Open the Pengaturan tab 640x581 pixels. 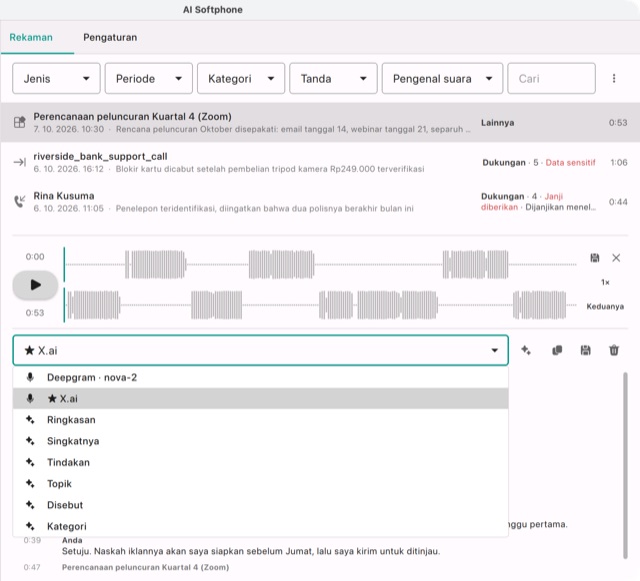(110, 38)
